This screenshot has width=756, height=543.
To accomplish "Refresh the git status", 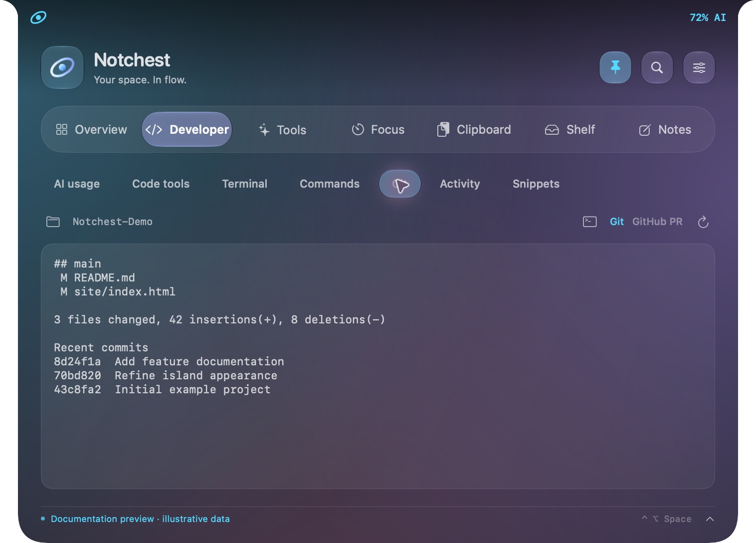I will pyautogui.click(x=703, y=222).
